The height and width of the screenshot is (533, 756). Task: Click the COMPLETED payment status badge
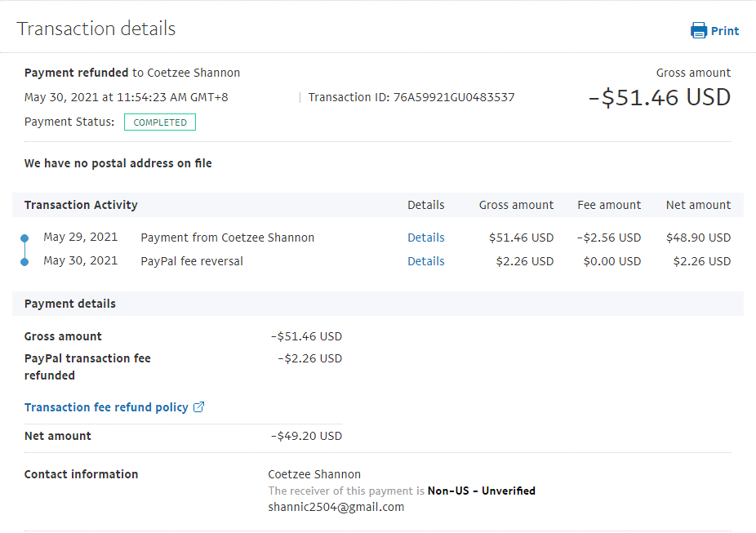click(x=160, y=122)
